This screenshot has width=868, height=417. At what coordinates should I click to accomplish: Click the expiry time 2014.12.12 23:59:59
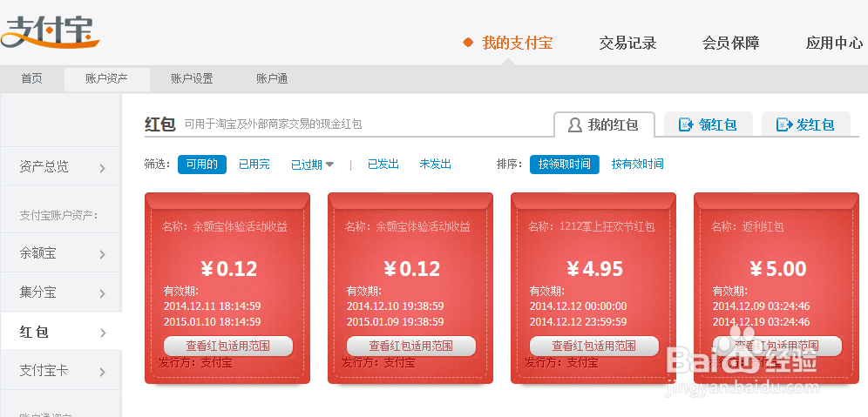pos(579,322)
